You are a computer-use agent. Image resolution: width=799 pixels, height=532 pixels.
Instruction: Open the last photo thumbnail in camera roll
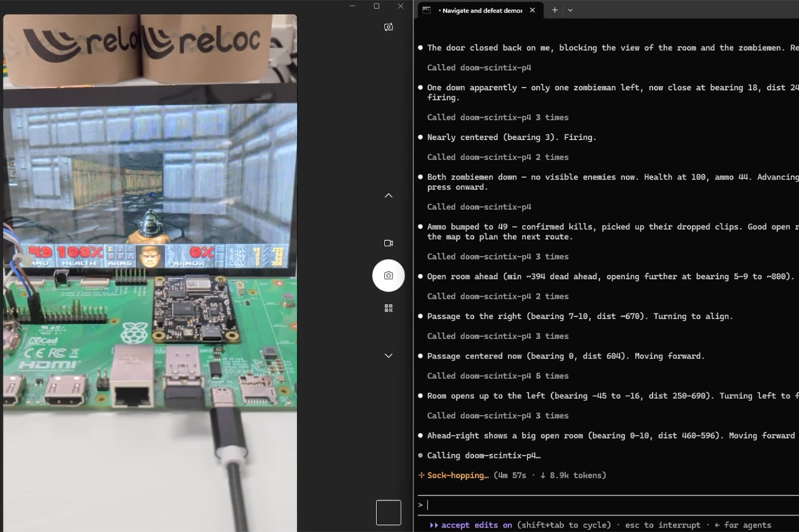tap(388, 513)
